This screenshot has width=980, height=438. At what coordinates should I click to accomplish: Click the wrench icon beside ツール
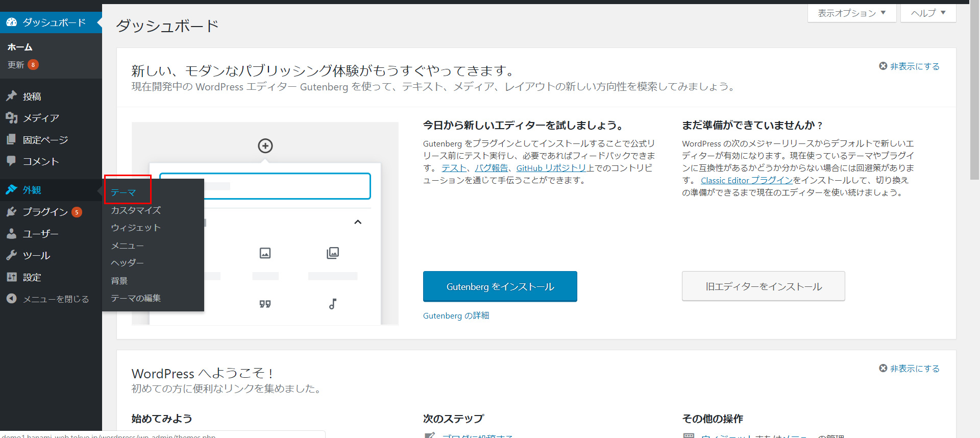pyautogui.click(x=12, y=255)
